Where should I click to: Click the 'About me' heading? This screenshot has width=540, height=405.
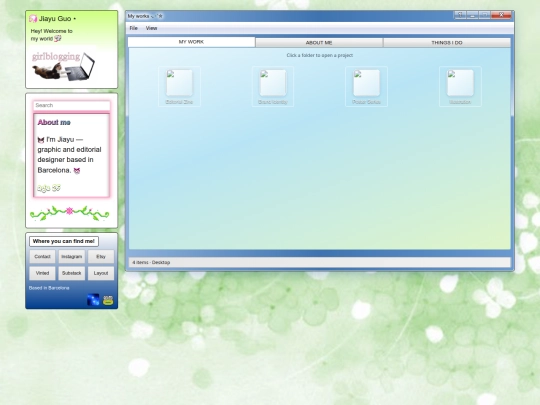tap(54, 122)
